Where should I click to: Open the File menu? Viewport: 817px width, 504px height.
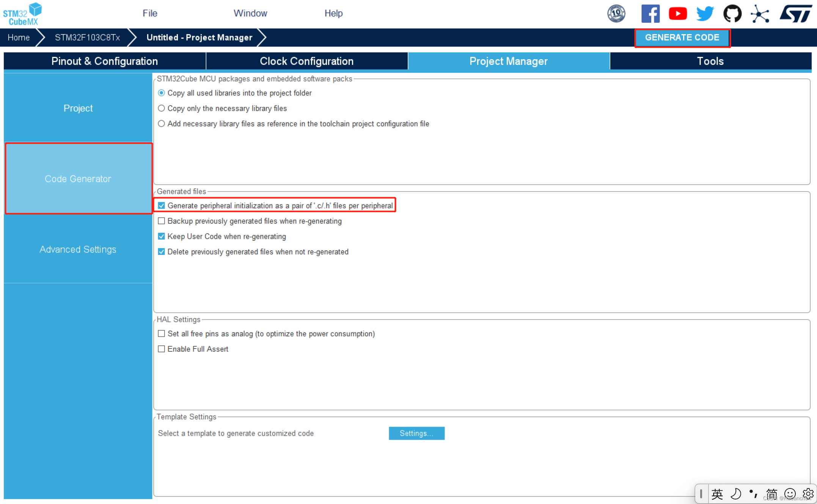pos(150,13)
